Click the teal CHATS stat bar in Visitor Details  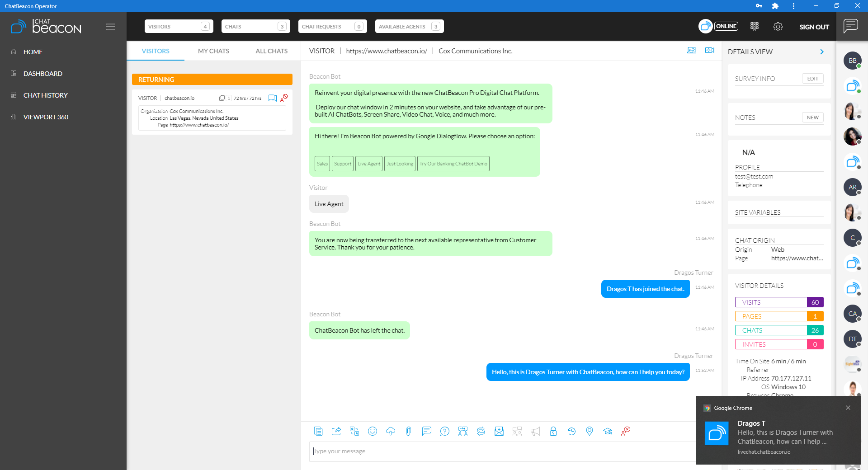coord(779,330)
